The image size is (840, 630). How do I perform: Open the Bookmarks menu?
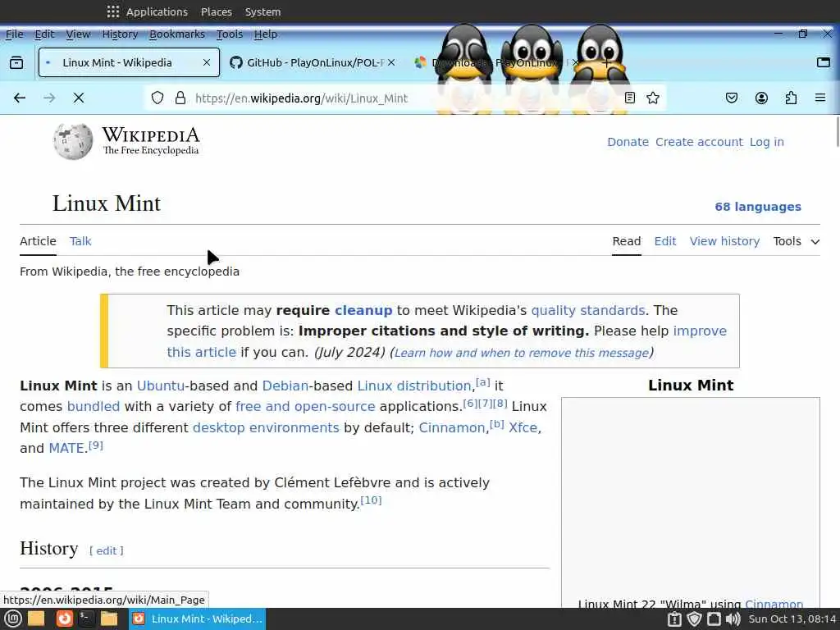point(177,34)
